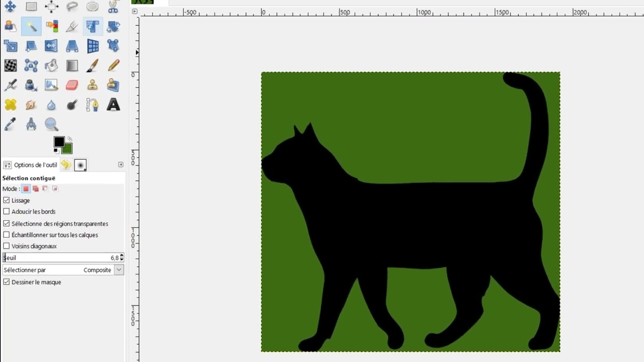
Task: Select the Blur/Sharpen droplet tool
Action: 51,105
